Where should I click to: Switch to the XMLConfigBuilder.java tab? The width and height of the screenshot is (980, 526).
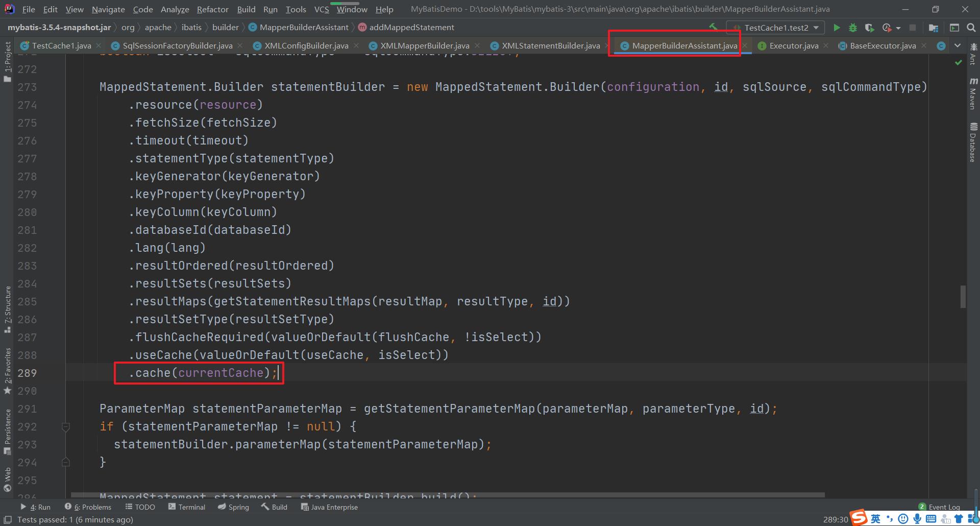tap(306, 45)
